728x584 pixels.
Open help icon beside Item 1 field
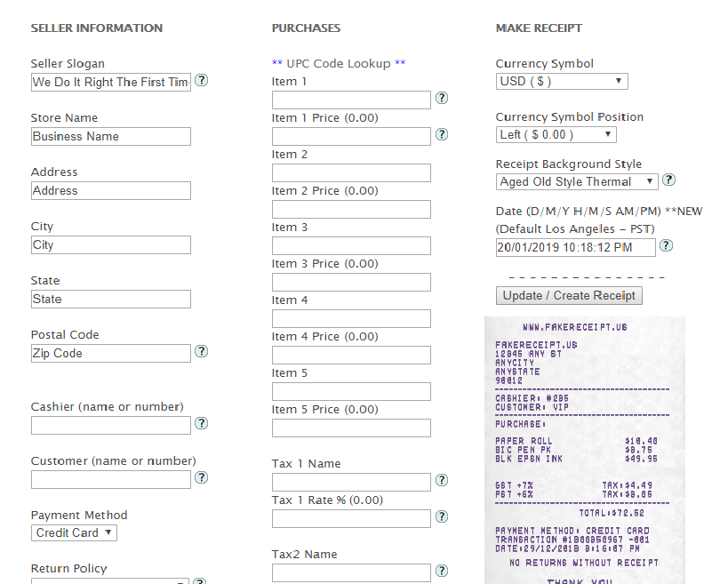442,98
